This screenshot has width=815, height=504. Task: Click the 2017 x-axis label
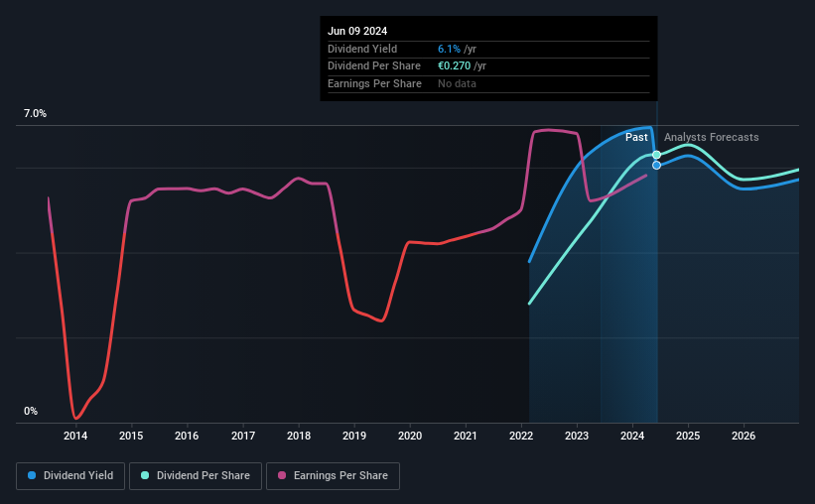point(243,436)
